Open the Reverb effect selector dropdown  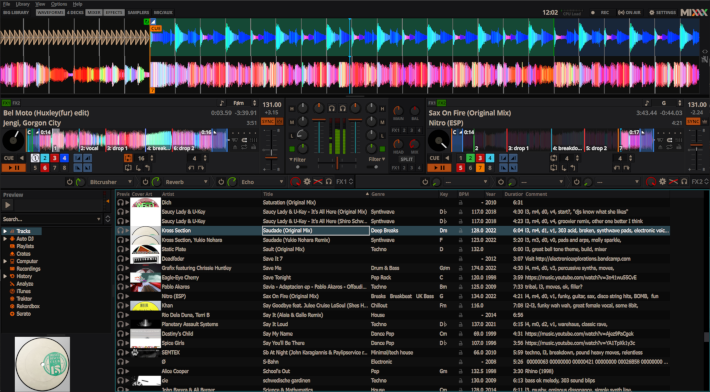[x=205, y=182]
